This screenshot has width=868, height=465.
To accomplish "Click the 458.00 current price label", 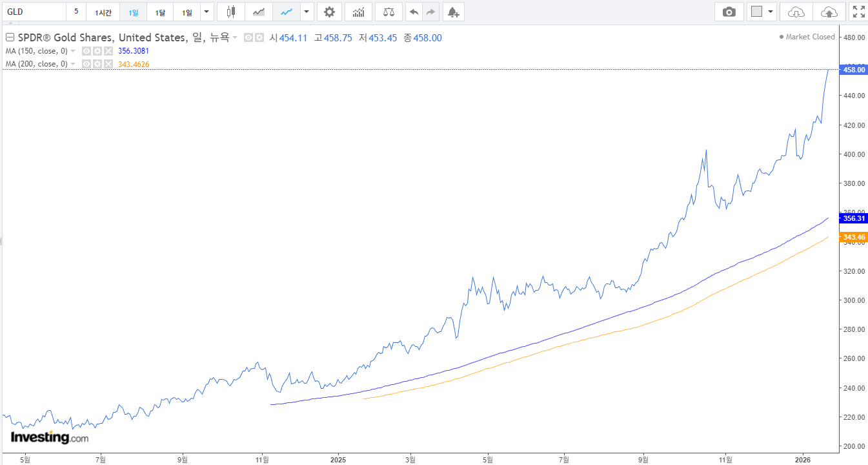I will pos(853,69).
